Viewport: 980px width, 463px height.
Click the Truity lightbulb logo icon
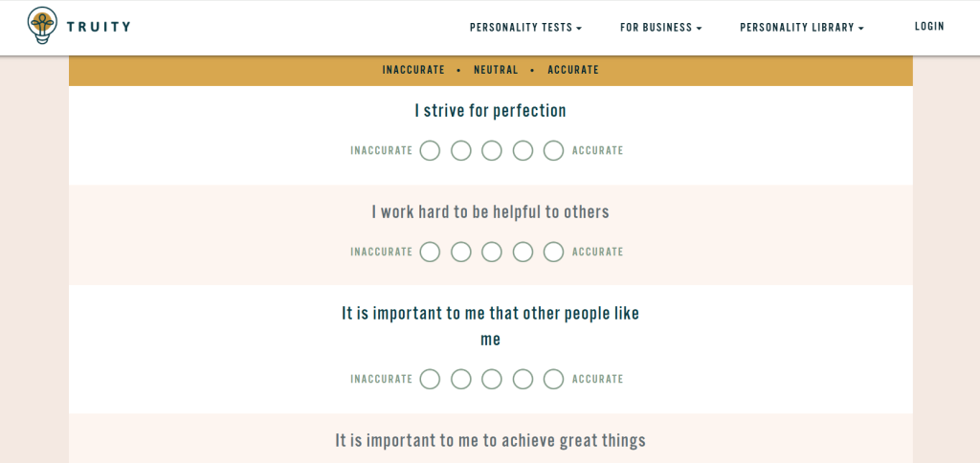coord(41,26)
